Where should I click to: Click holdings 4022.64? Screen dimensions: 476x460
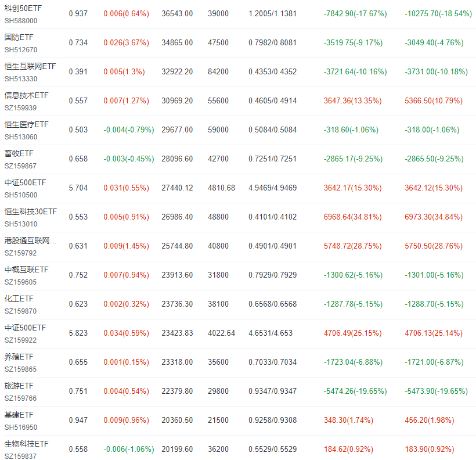[x=222, y=333]
